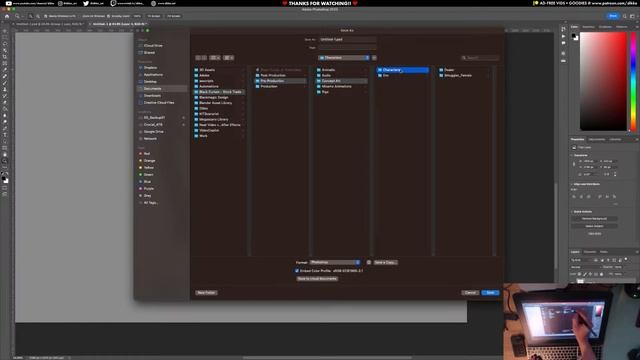This screenshot has height=360, width=640.
Task: Select the Concept Art folder
Action: tap(342, 81)
